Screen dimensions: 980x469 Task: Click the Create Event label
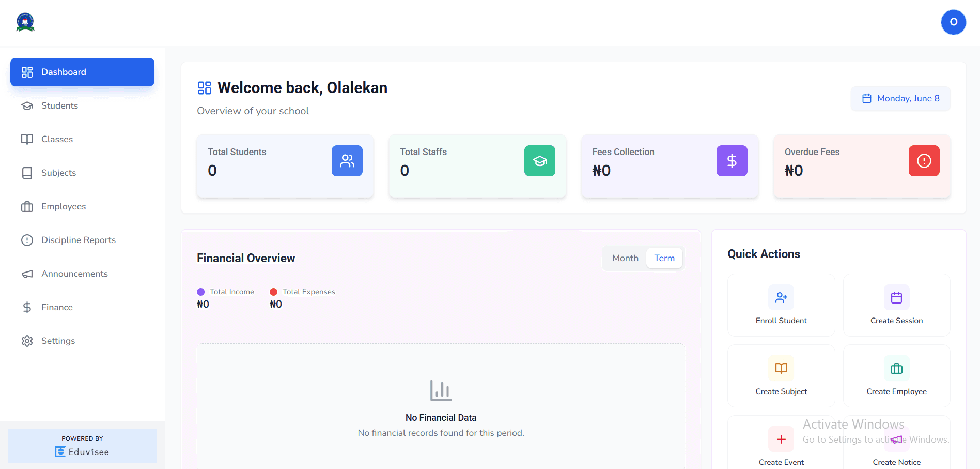(x=781, y=462)
